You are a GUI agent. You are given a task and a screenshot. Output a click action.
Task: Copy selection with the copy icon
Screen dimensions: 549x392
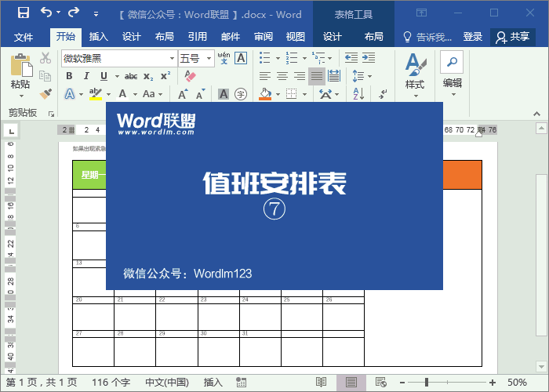(45, 75)
